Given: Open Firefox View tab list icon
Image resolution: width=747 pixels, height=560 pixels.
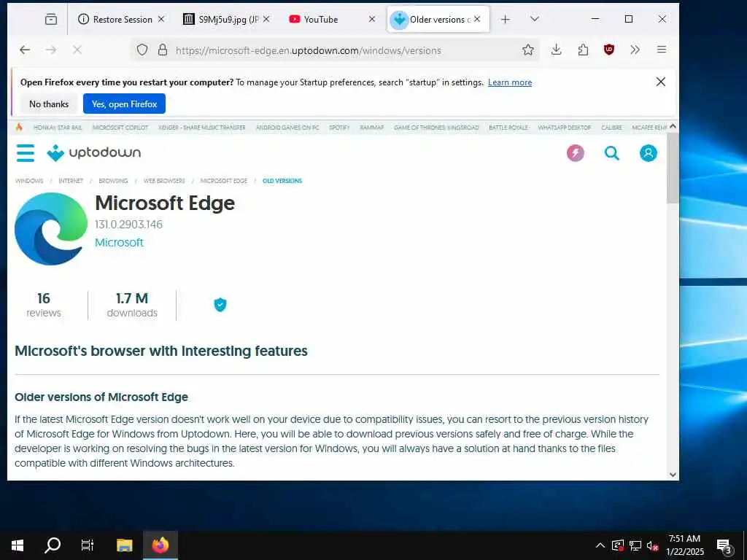Looking at the screenshot, I should coord(51,19).
